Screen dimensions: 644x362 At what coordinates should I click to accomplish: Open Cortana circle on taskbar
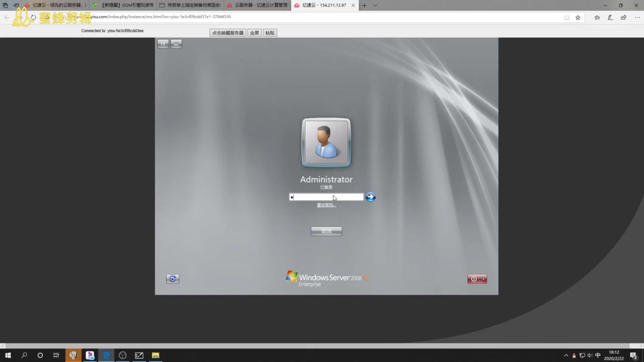point(40,355)
